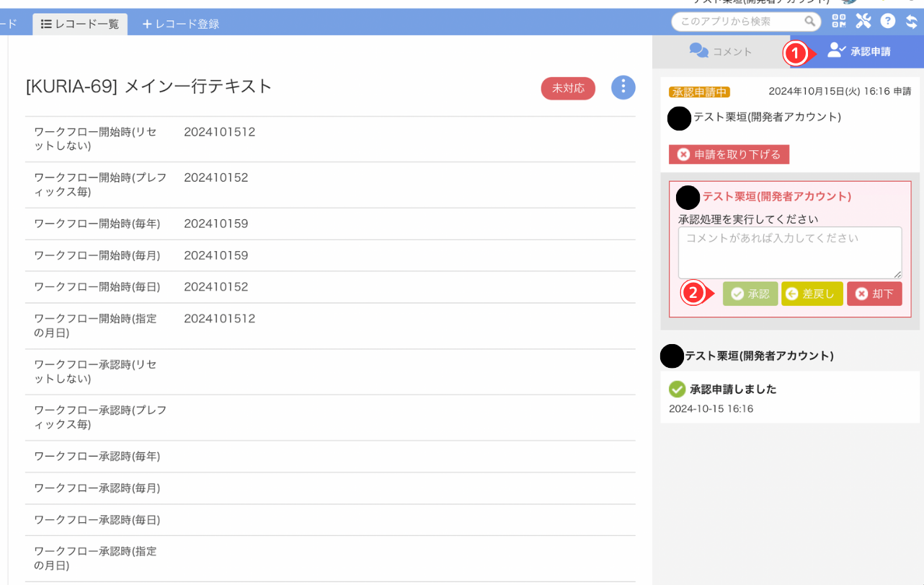This screenshot has width=924, height=585.
Task: Click the green checkmark beside 承認申請しました
Action: (x=676, y=389)
